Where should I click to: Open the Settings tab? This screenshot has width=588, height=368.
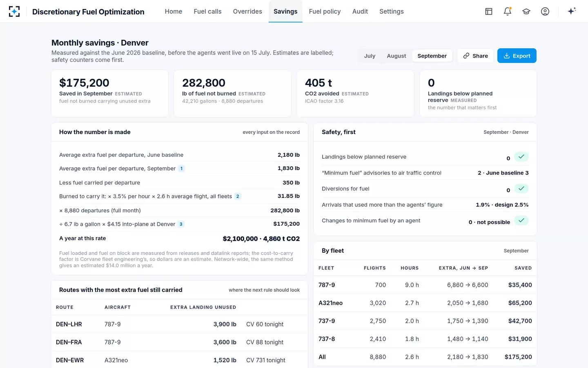[392, 11]
